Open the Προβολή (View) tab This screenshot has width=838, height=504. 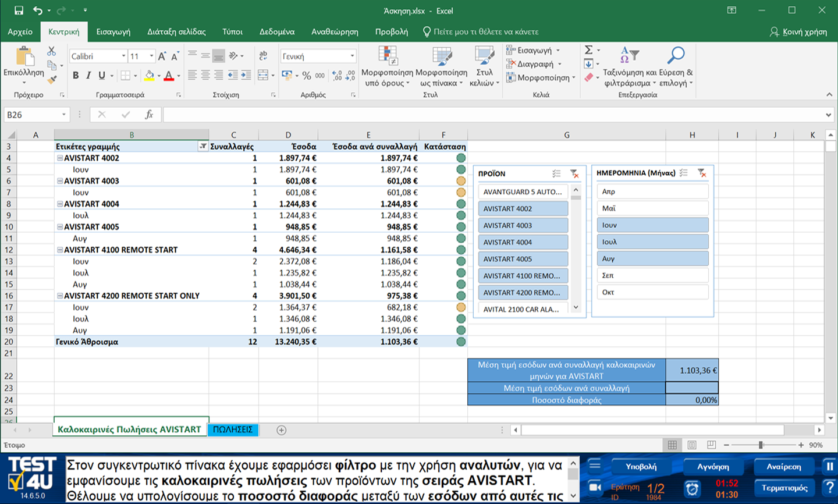(x=392, y=32)
